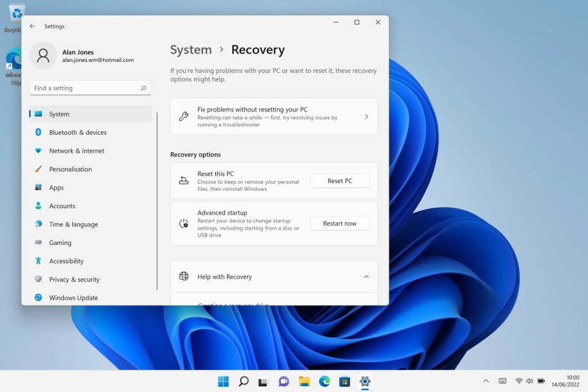Viewport: 588px width, 392px height.
Task: Open File Explorer from the taskbar
Action: pos(303,381)
